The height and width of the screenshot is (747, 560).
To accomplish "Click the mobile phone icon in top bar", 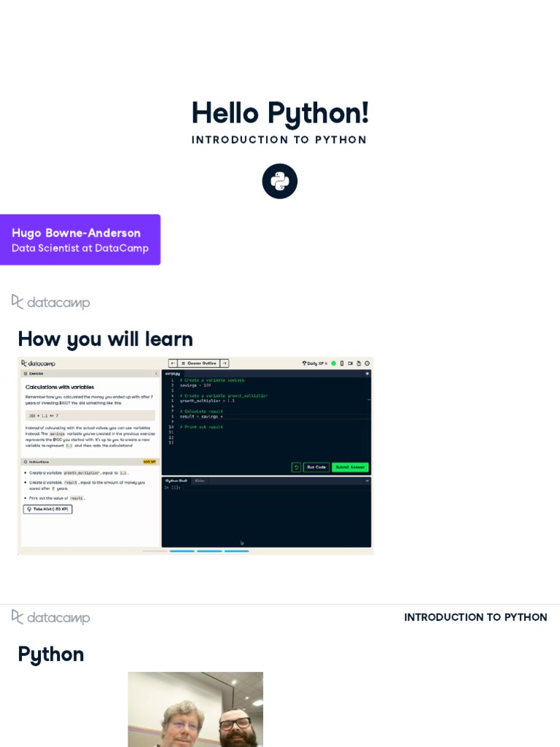I will tap(341, 363).
